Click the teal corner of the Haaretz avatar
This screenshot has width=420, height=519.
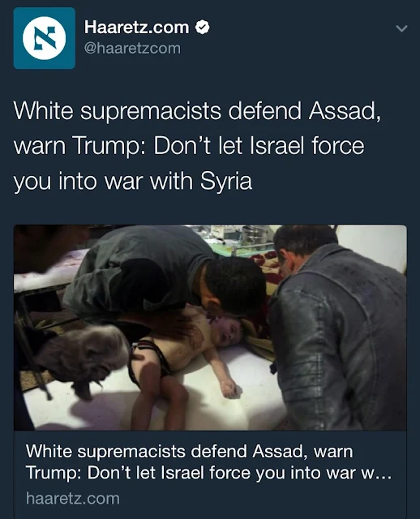click(x=19, y=13)
